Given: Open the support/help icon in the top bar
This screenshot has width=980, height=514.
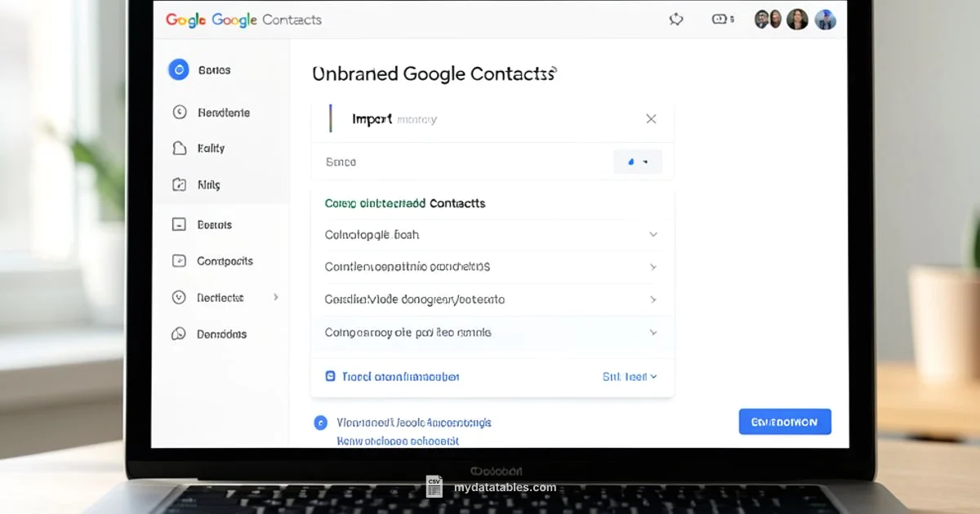Looking at the screenshot, I should pos(676,19).
